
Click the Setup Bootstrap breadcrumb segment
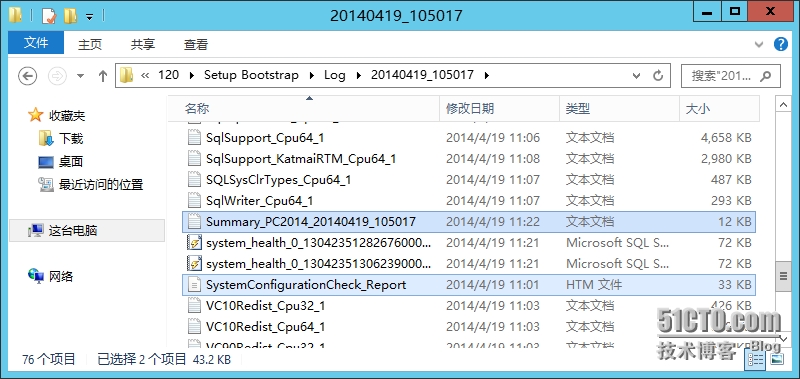click(251, 75)
